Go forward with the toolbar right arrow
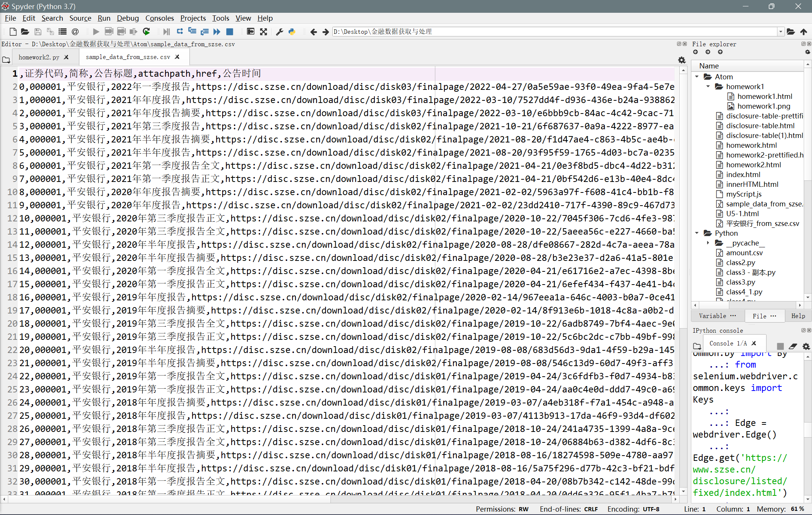812x515 pixels. [x=326, y=32]
